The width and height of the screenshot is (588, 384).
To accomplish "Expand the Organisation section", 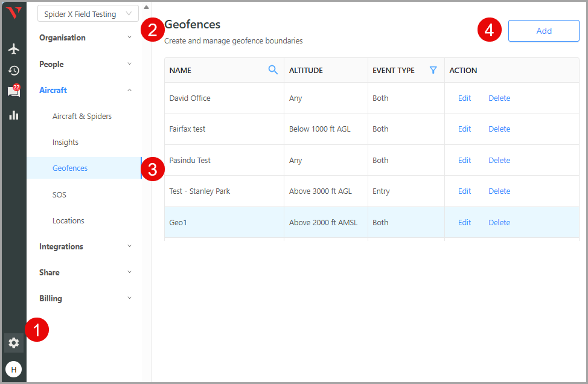I will tap(86, 37).
